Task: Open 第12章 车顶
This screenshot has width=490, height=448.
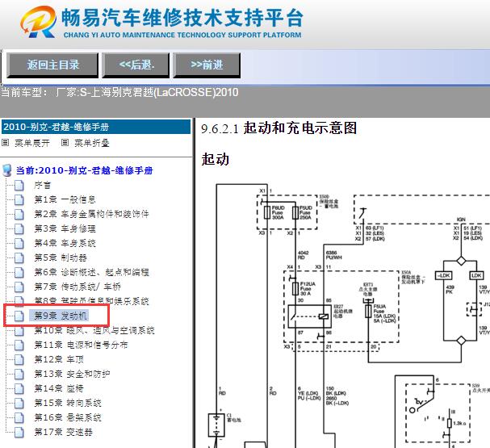Action: point(59,359)
